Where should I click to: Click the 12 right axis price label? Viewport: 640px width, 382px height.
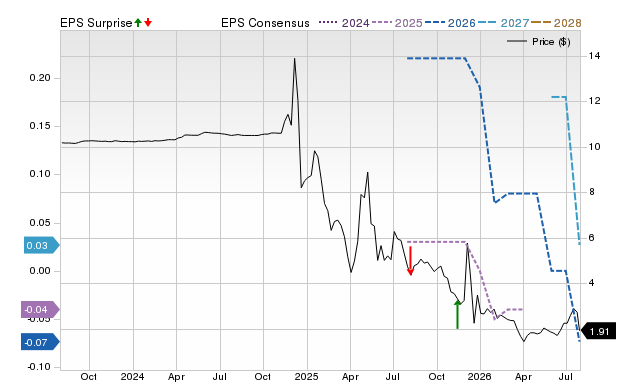pos(594,101)
